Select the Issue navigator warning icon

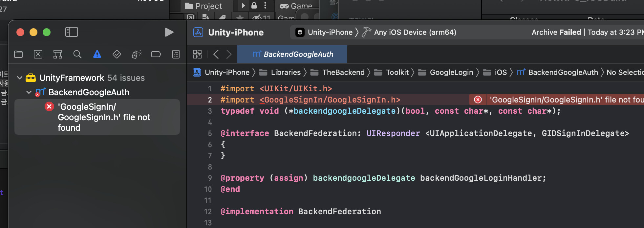[x=97, y=54]
